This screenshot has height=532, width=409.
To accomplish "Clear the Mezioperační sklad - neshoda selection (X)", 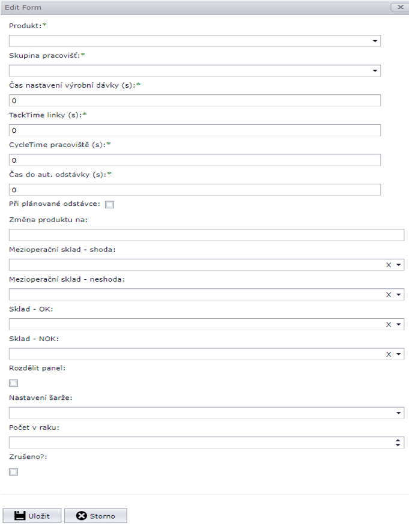I will (x=388, y=295).
